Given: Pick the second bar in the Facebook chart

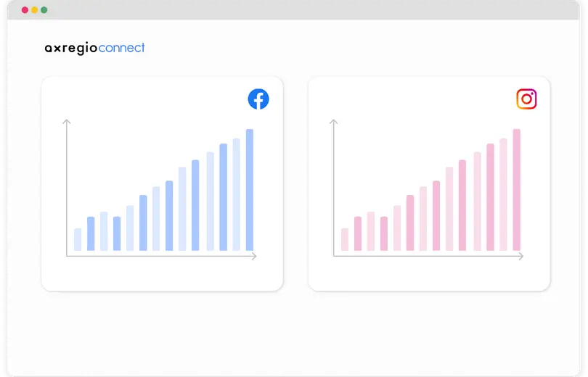Looking at the screenshot, I should [91, 233].
